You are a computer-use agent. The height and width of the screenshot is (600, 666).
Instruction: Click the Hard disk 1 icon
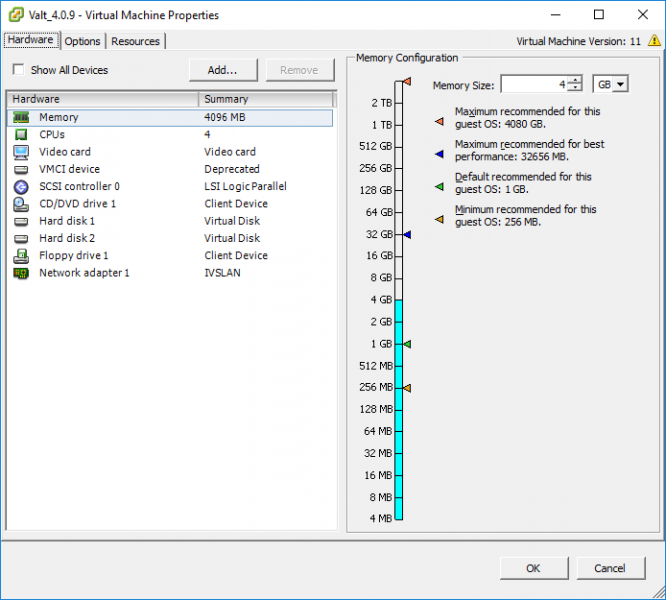point(21,221)
